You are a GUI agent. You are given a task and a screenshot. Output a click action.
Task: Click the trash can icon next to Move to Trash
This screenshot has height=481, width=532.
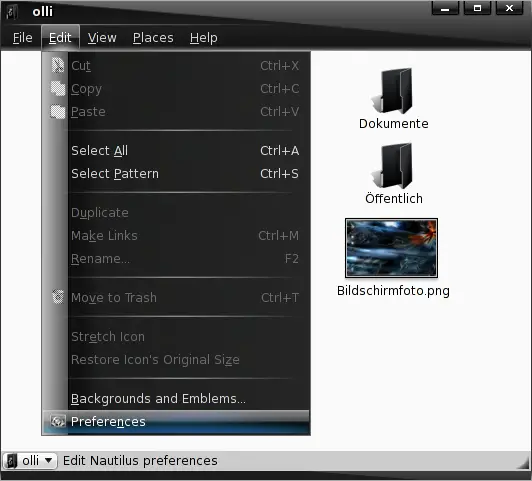coord(58,297)
